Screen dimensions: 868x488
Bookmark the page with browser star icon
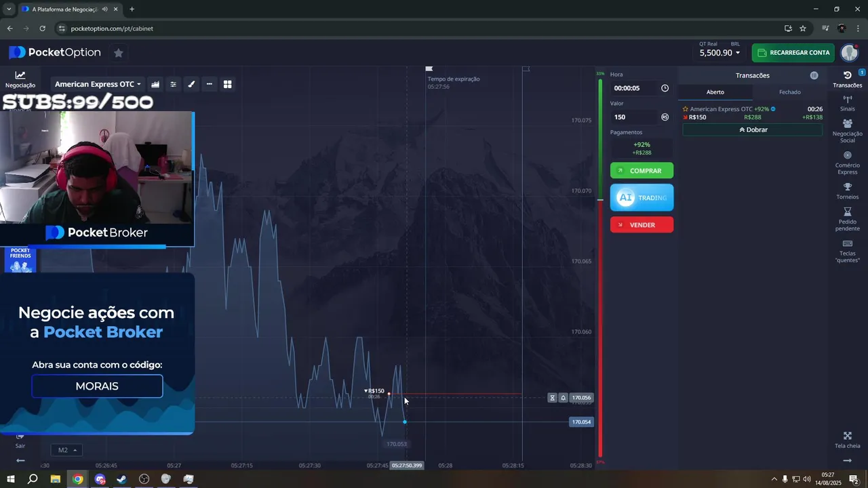(803, 28)
